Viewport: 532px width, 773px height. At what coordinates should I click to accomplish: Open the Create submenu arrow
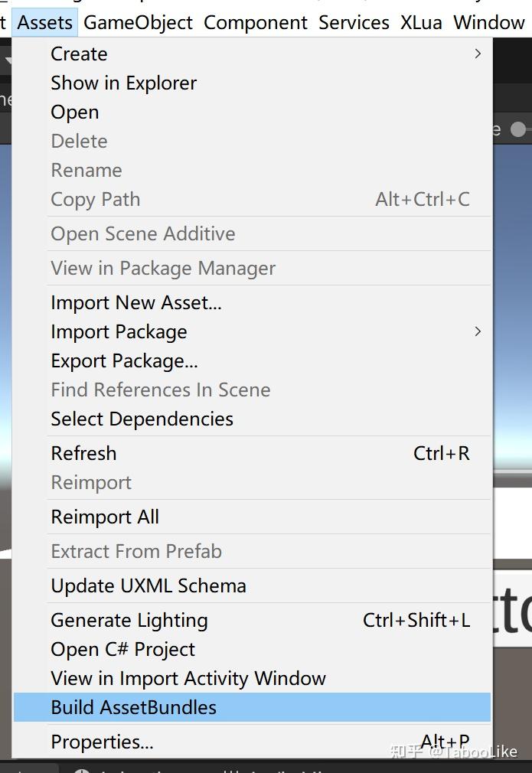point(478,54)
